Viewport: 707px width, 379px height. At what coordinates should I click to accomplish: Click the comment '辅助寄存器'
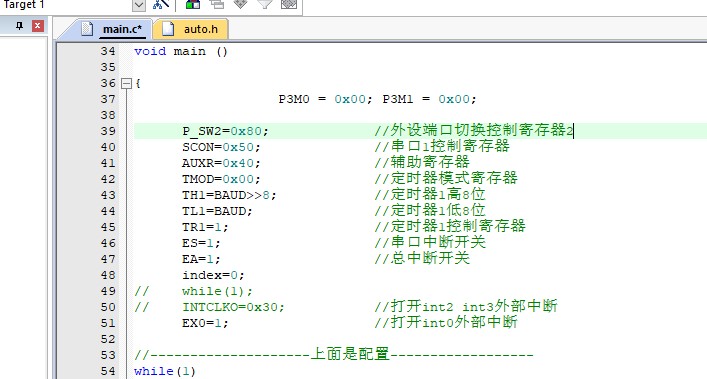pos(422,163)
